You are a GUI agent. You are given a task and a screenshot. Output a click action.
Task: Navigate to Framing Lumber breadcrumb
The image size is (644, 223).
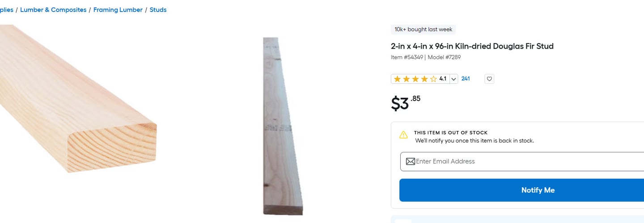[118, 10]
